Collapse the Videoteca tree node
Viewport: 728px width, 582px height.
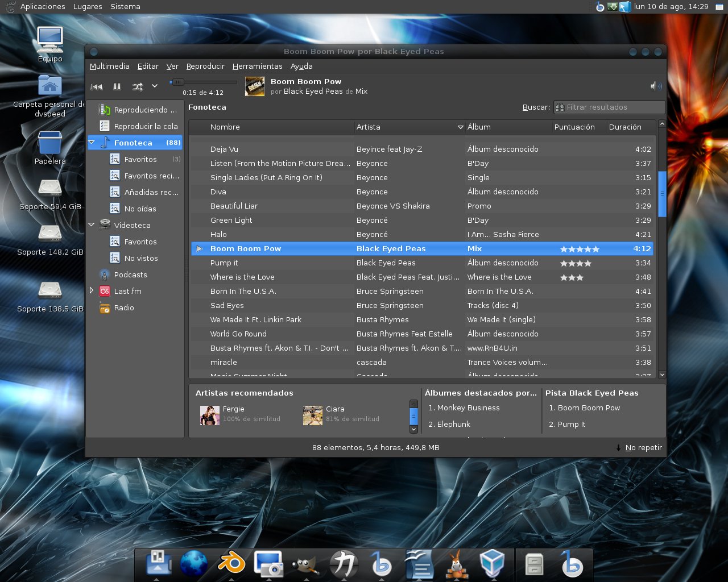92,225
